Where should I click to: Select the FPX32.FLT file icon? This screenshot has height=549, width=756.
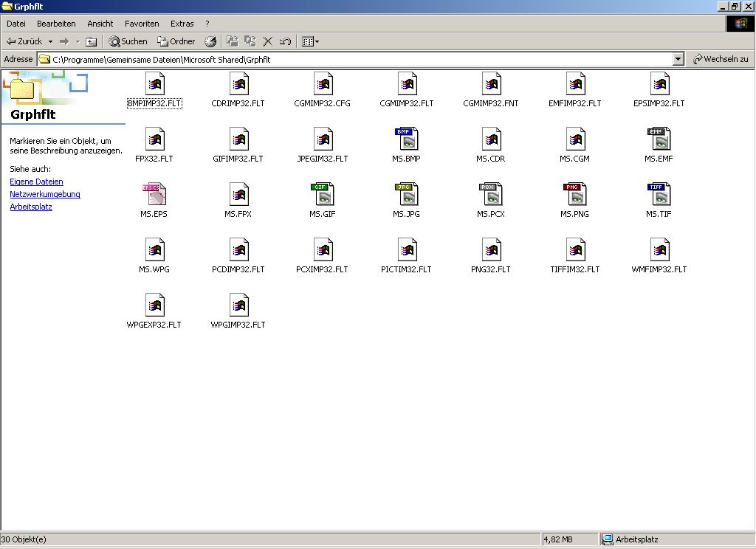pos(155,139)
